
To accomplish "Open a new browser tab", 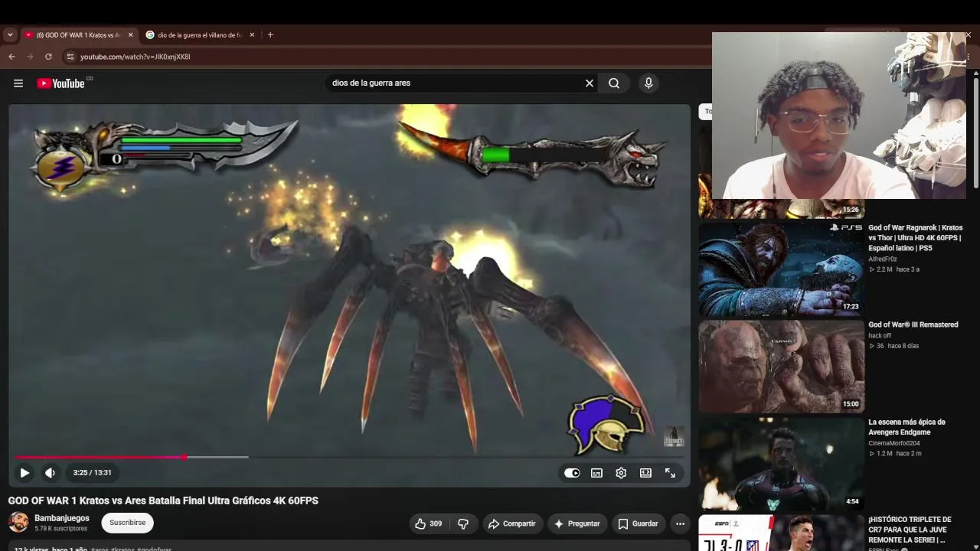I will click(270, 35).
